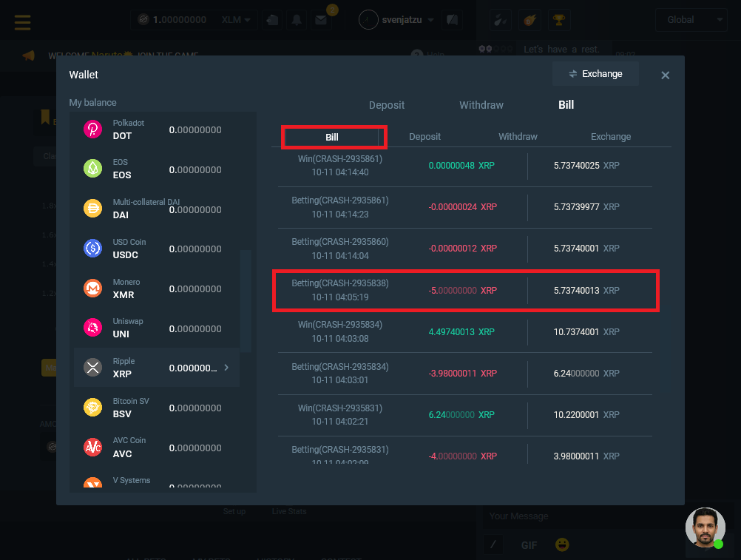Screen dimensions: 741x560
Task: Click the EOS coin icon
Action: [x=92, y=169]
